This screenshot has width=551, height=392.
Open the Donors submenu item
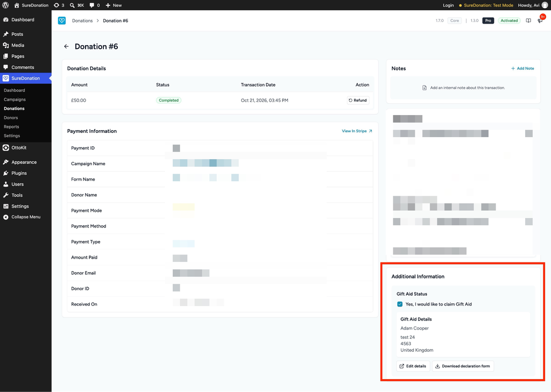(11, 118)
